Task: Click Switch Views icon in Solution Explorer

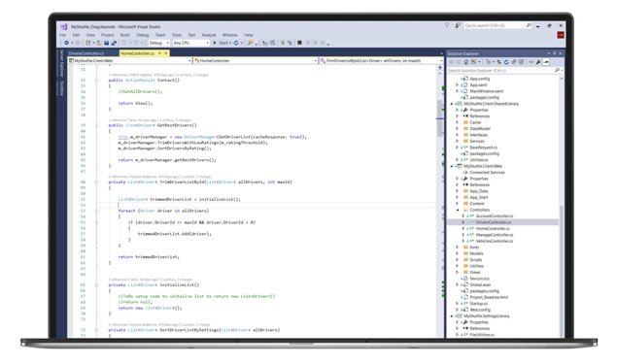Action: pos(474,62)
